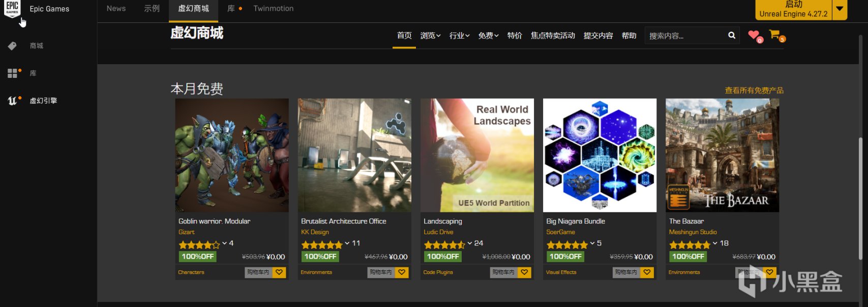868x307 pixels.
Task: Open star rating of Brutalist Architecture Office
Action: pyautogui.click(x=321, y=245)
